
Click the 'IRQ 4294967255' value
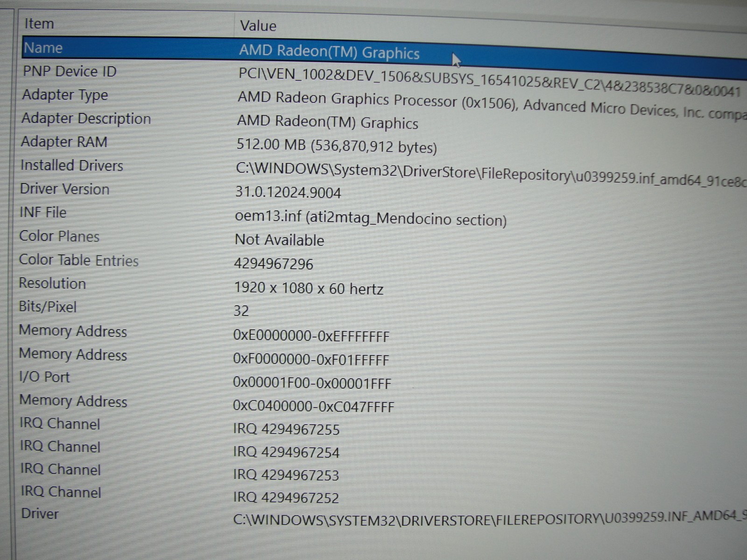click(286, 429)
